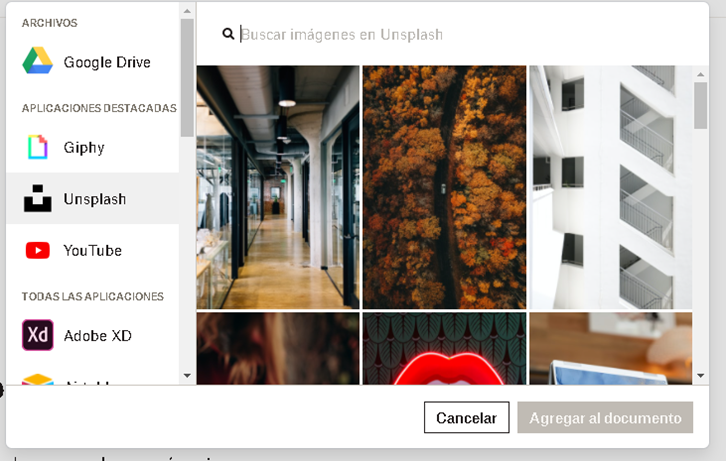
Task: Click the Cancelar button
Action: click(x=466, y=417)
